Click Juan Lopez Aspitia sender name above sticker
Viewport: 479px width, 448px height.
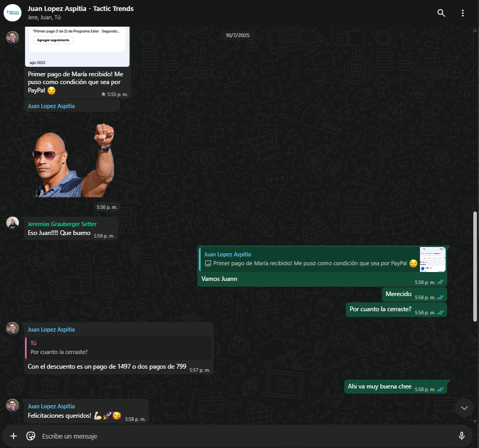tap(51, 106)
